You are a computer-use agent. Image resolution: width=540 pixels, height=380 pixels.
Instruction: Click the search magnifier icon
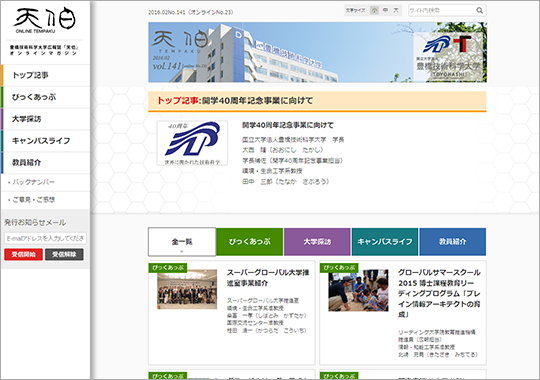pyautogui.click(x=479, y=10)
